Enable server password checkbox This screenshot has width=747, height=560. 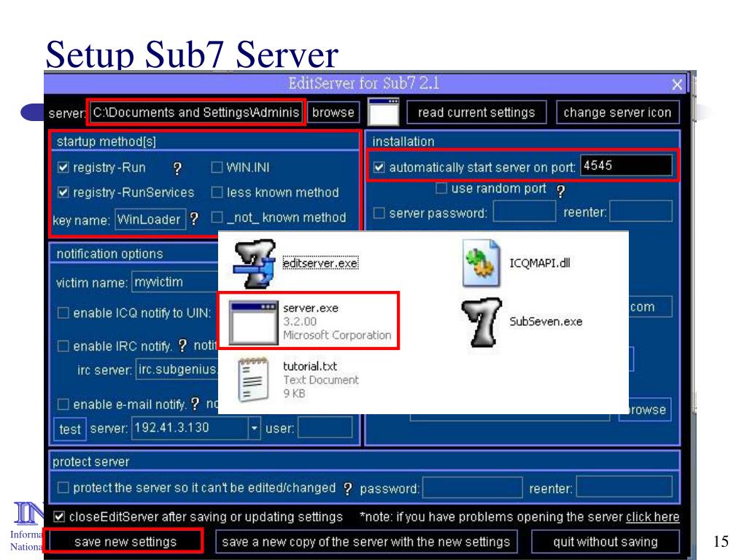(x=379, y=213)
